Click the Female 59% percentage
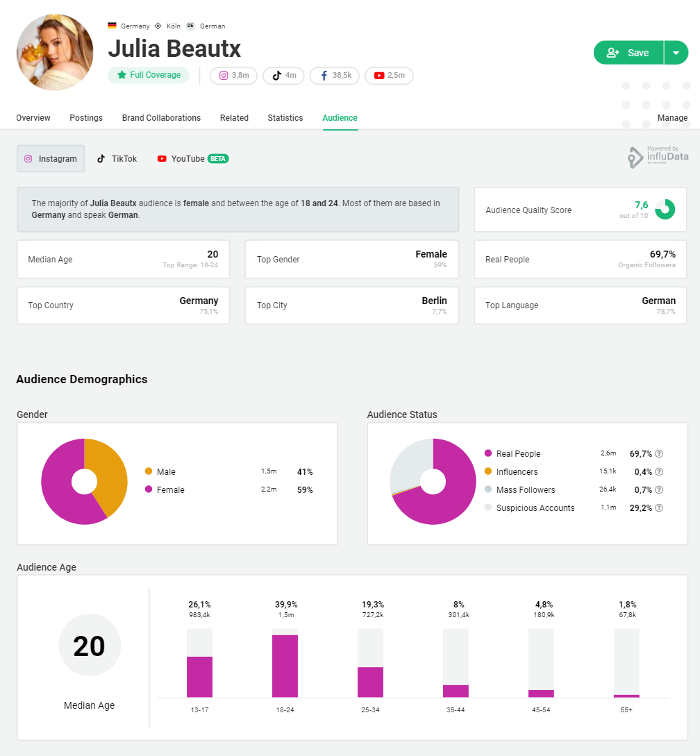The image size is (700, 756). point(304,489)
